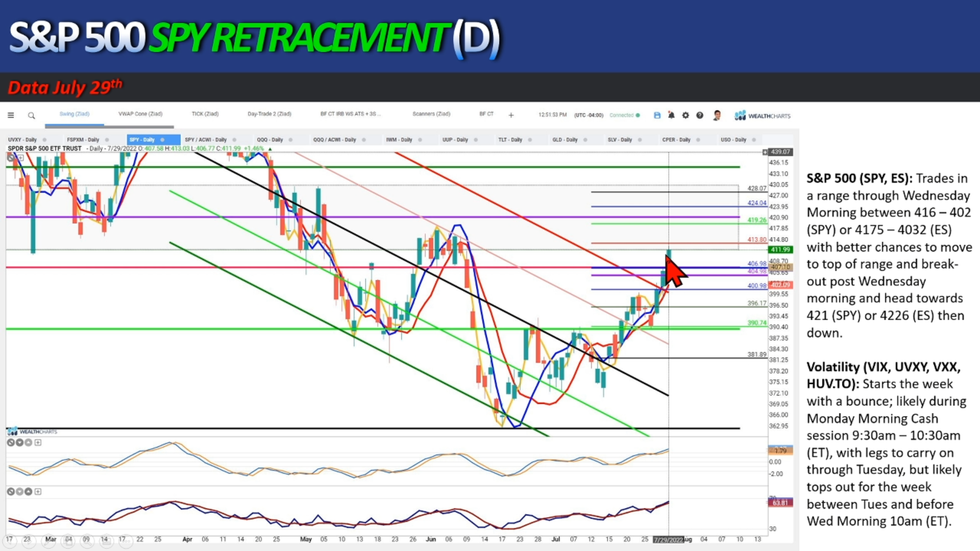Open the short BF CT workspace tab
Screen dimensions: 980x551
(x=486, y=114)
